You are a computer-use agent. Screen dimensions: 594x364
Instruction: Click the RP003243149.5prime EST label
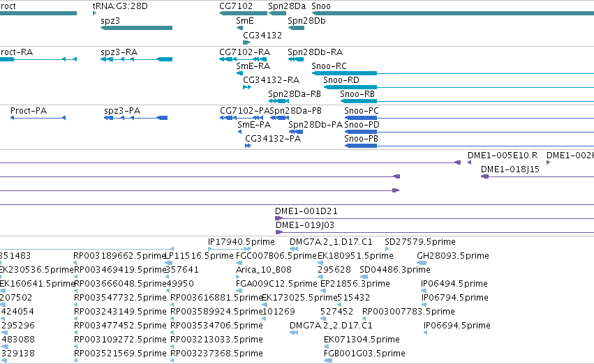point(120,312)
